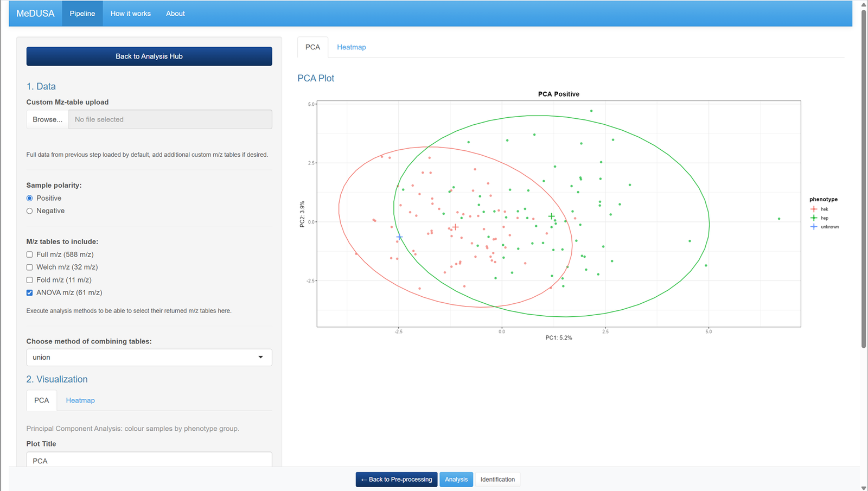
Task: Click the PCA Plot heading
Action: pos(316,78)
